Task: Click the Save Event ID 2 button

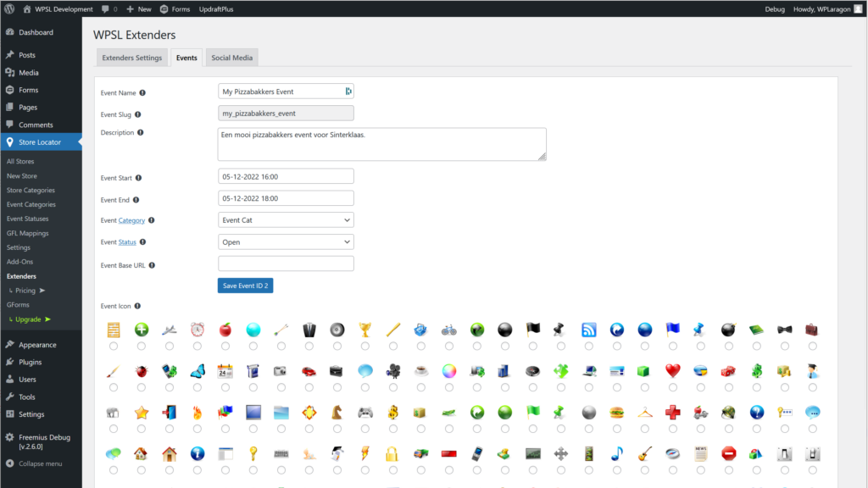Action: tap(245, 286)
